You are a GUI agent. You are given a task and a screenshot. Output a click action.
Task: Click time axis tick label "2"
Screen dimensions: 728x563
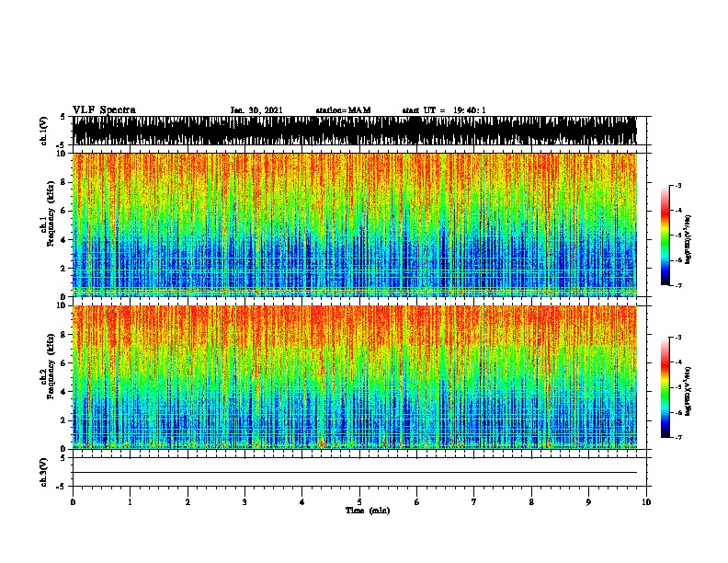coord(188,502)
